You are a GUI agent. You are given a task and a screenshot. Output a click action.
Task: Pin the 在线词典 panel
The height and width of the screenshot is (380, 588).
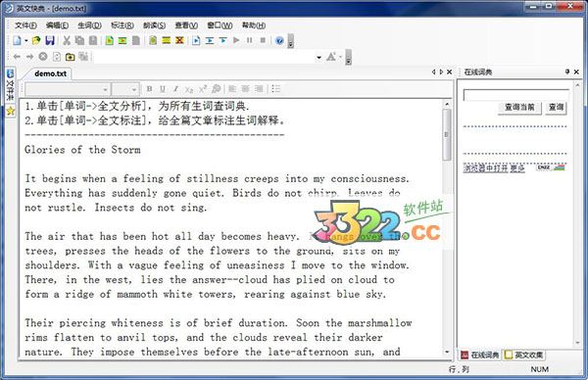567,71
